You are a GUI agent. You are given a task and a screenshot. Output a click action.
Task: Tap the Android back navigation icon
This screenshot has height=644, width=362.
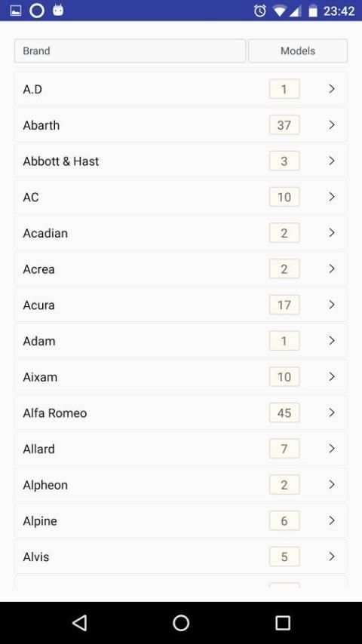point(80,623)
